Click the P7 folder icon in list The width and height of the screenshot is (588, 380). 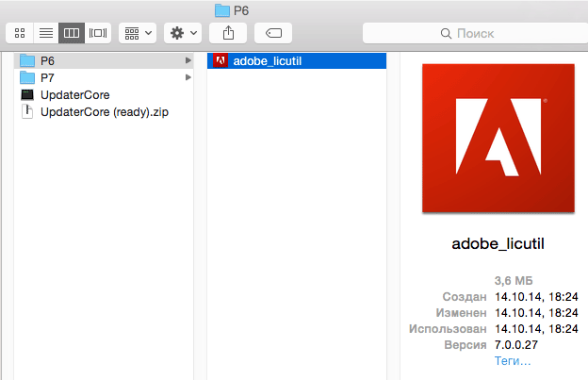(x=27, y=77)
